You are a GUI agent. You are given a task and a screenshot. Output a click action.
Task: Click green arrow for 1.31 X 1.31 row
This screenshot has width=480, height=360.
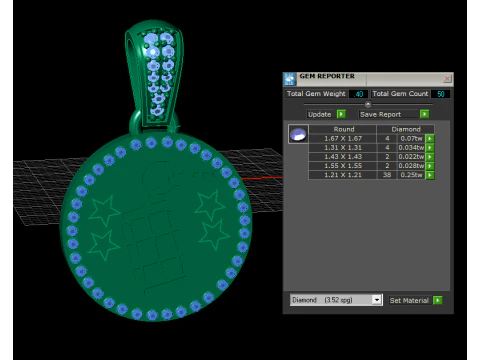tap(430, 147)
